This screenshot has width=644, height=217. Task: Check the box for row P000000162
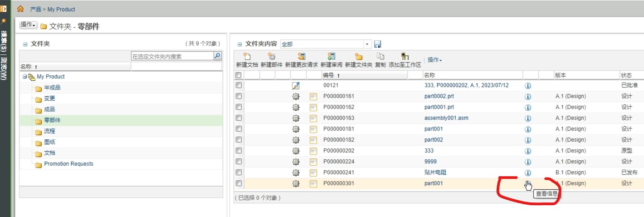[239, 107]
